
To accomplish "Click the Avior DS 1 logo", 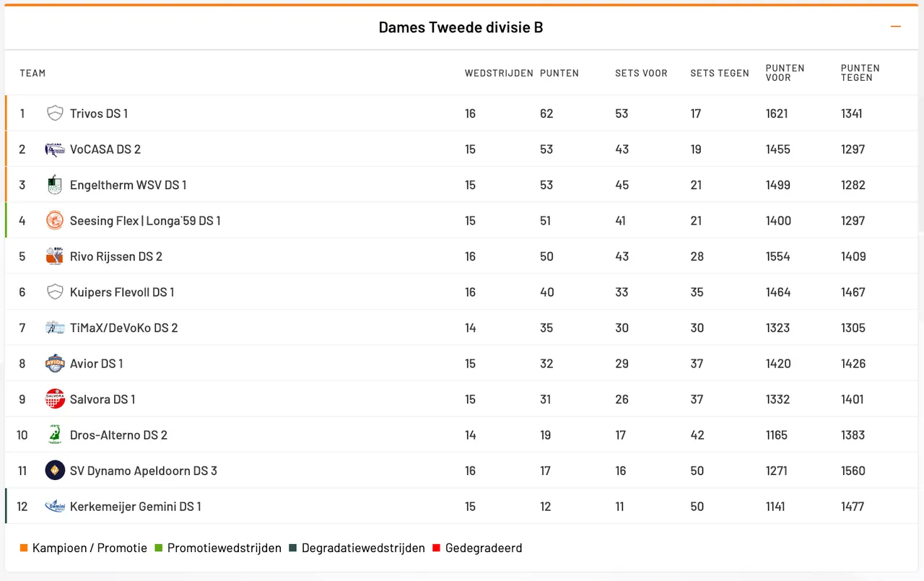I will (x=55, y=364).
